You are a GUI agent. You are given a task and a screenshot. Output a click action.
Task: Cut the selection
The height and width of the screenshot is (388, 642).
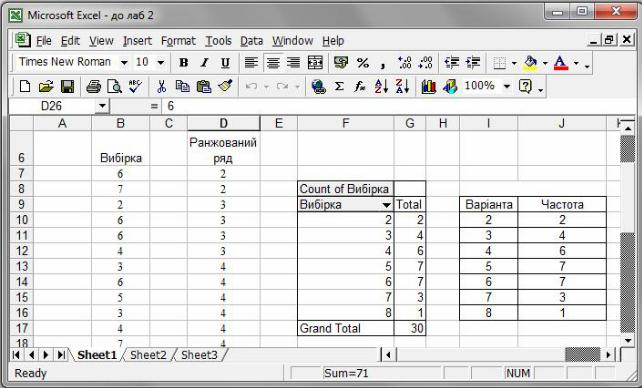point(161,86)
